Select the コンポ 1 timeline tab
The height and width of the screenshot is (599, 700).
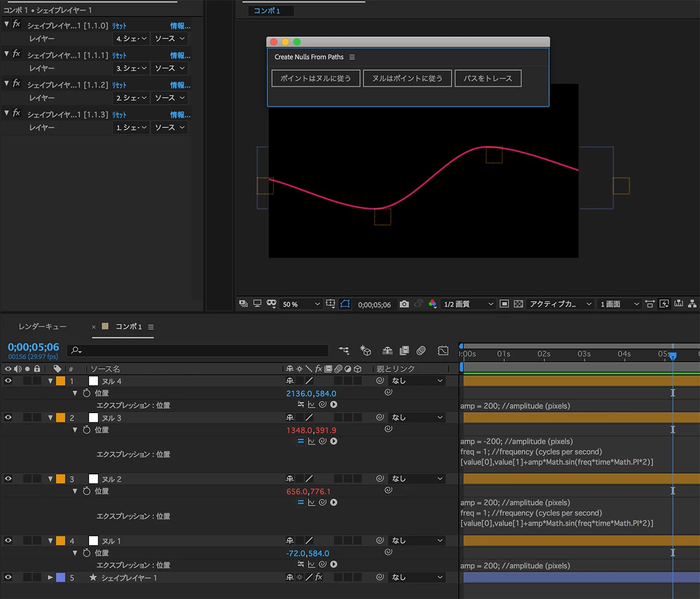128,327
